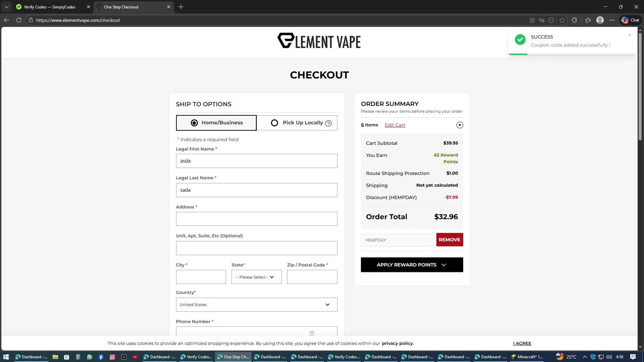Image resolution: width=644 pixels, height=362 pixels.
Task: Open browser extensions puzzle icon
Action: (574, 20)
